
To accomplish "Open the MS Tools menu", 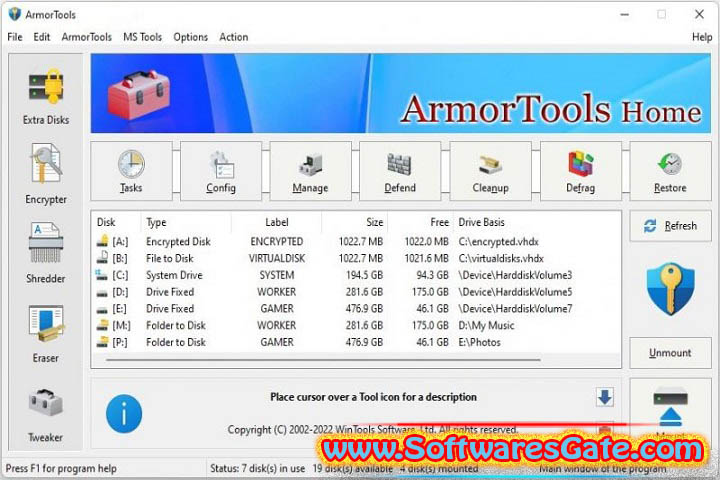I will click(142, 37).
